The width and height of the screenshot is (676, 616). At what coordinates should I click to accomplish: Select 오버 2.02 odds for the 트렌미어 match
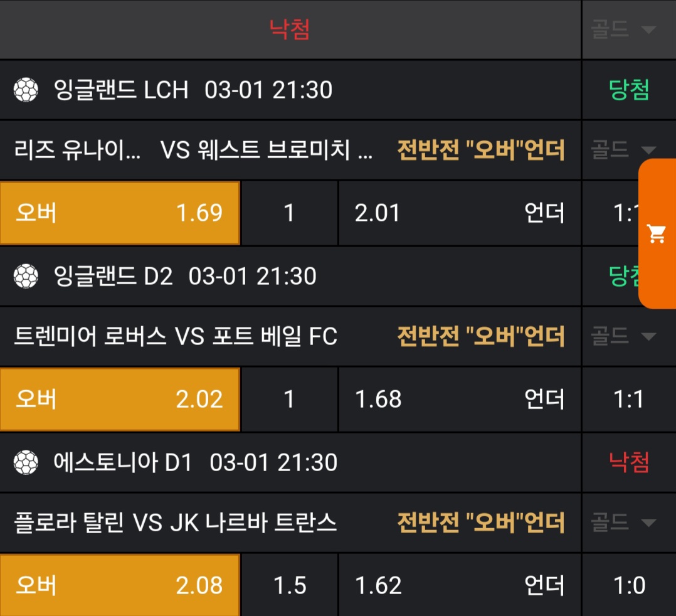click(120, 400)
